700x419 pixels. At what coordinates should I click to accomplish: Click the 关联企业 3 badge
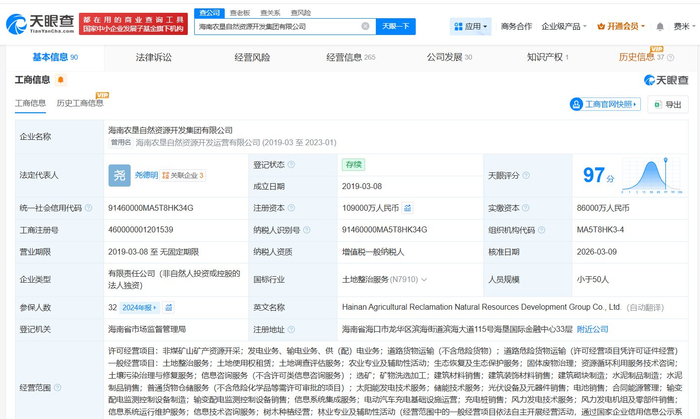point(184,175)
